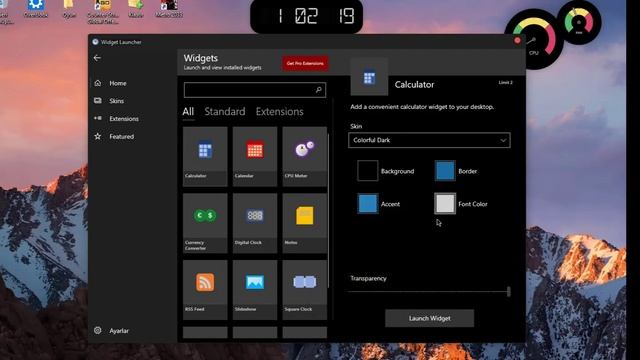Click the Featured star icon

click(x=98, y=136)
